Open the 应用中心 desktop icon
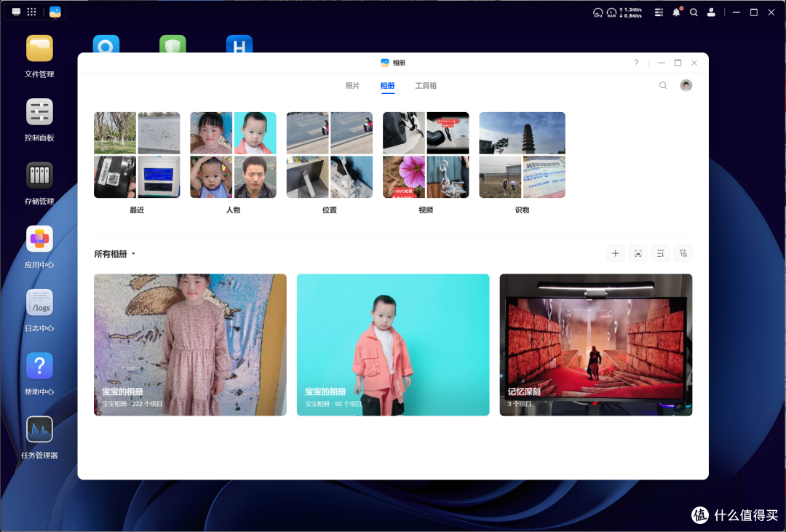This screenshot has height=532, width=786. 39,239
